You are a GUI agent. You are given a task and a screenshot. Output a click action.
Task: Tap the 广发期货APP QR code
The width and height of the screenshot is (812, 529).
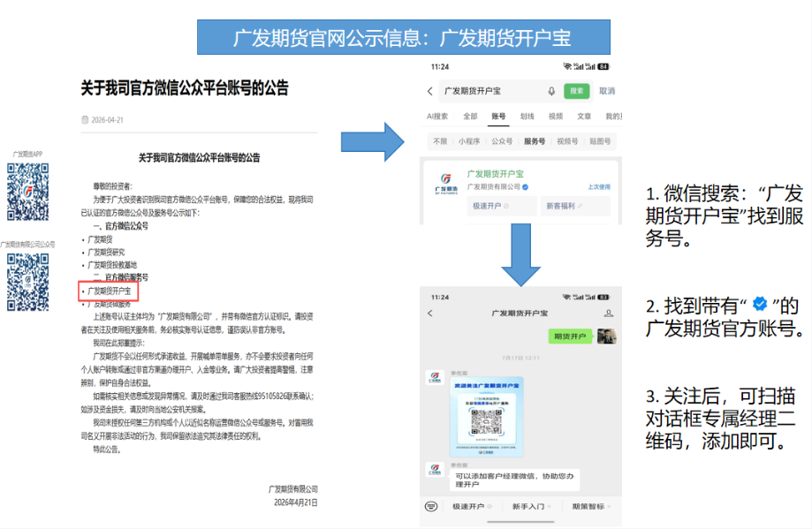28,192
